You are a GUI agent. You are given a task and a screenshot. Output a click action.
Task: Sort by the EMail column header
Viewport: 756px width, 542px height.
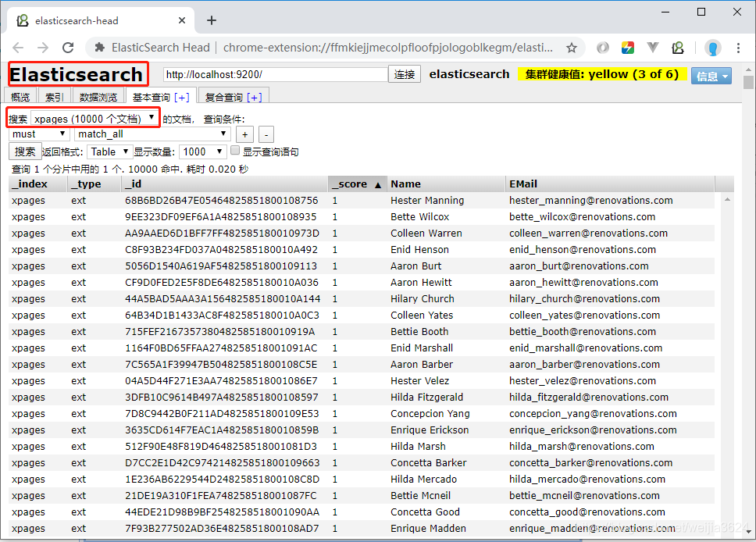610,184
